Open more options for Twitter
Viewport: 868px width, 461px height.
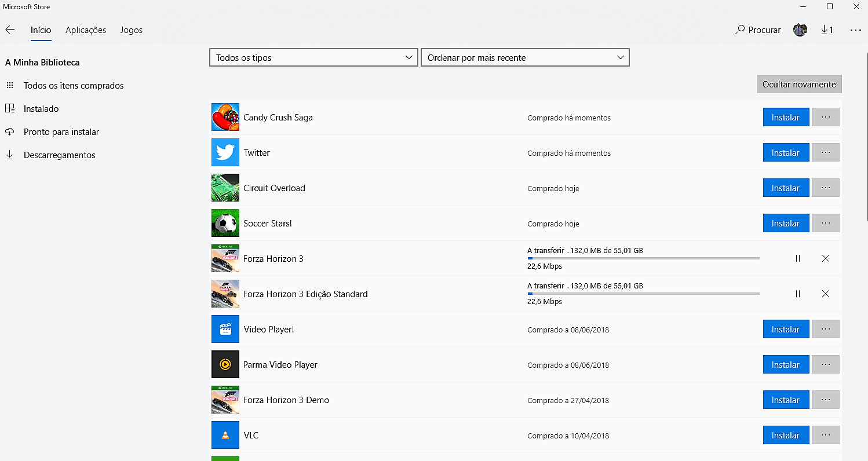pyautogui.click(x=826, y=152)
